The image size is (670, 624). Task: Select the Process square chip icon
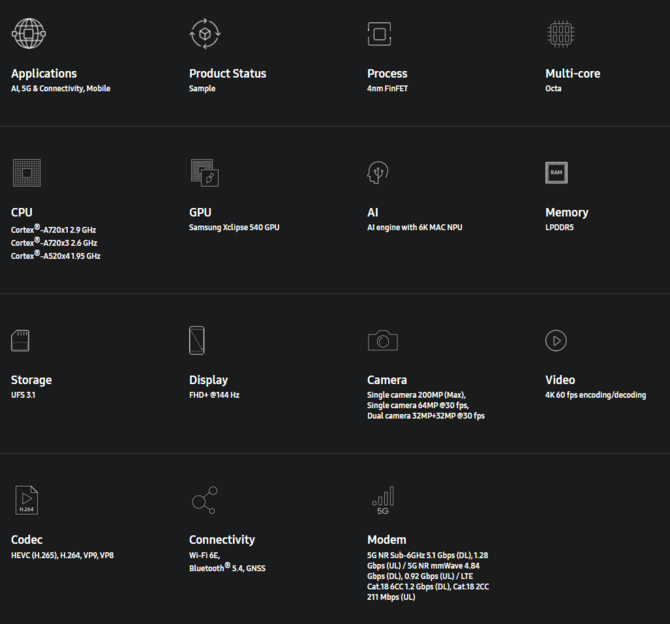tap(379, 34)
